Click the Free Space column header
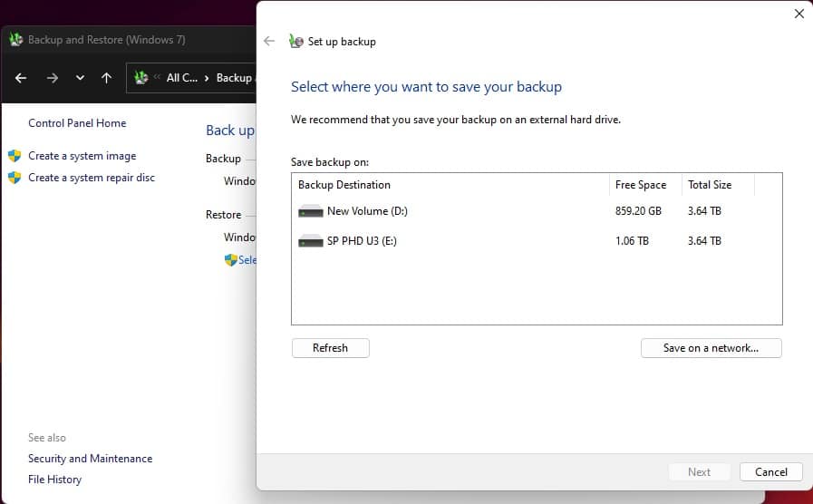The width and height of the screenshot is (813, 504). (645, 185)
